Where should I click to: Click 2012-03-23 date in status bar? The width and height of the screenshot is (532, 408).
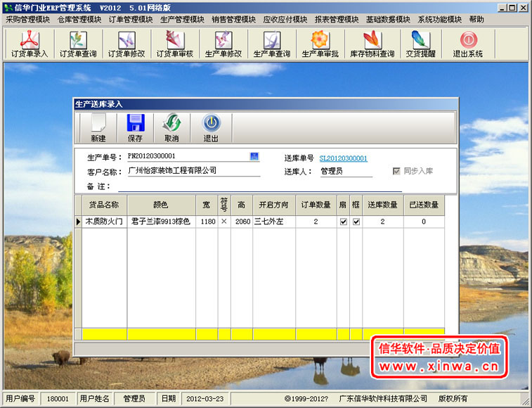pos(205,398)
